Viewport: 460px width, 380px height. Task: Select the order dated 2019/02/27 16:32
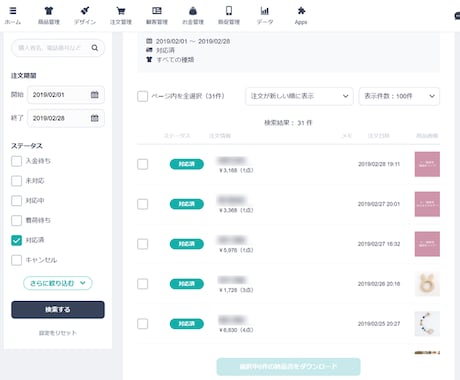tap(143, 244)
